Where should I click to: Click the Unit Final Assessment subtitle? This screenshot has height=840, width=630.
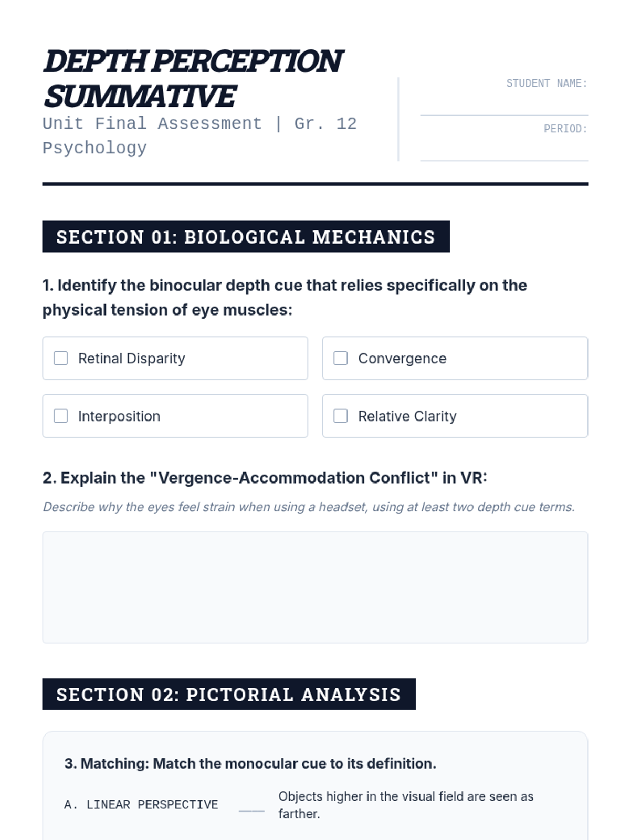[199, 135]
